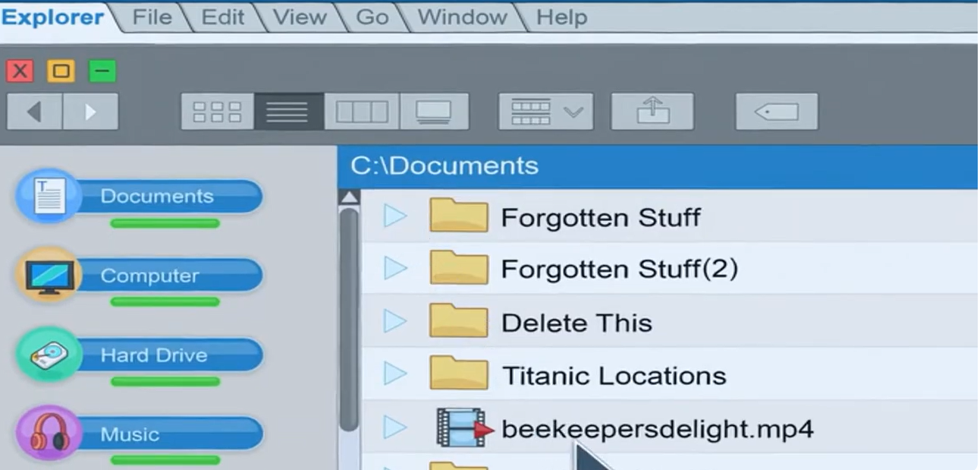Open the View menu
The width and height of the screenshot is (980, 470).
pyautogui.click(x=300, y=17)
